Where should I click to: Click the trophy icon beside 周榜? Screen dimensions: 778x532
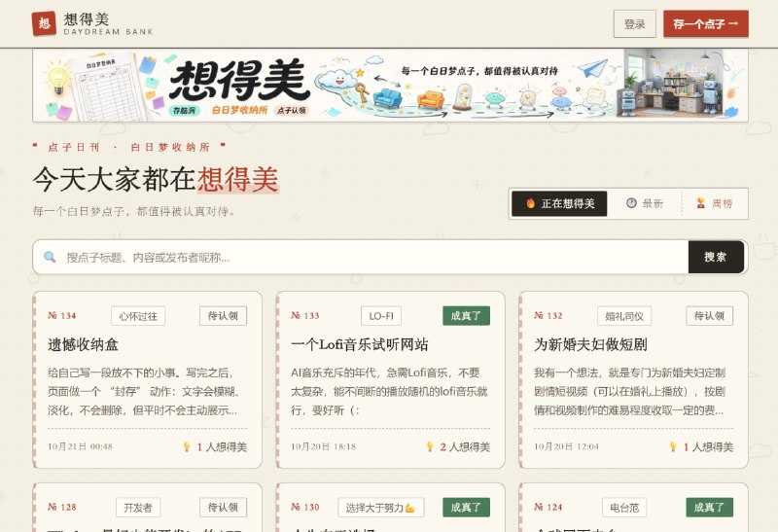click(x=700, y=203)
